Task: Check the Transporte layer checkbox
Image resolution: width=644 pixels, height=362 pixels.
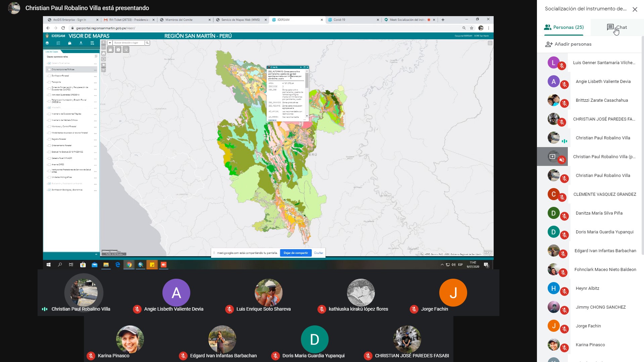Action: click(49, 82)
